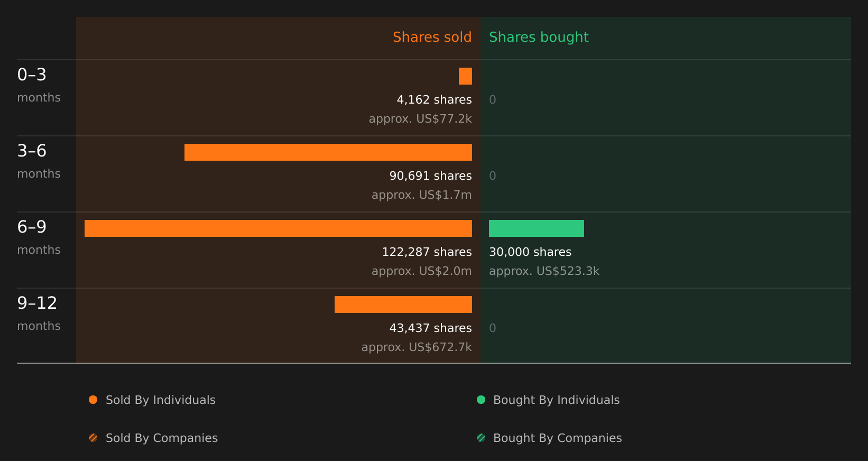868x461 pixels.
Task: Click the Shares sold column header
Action: (x=432, y=37)
